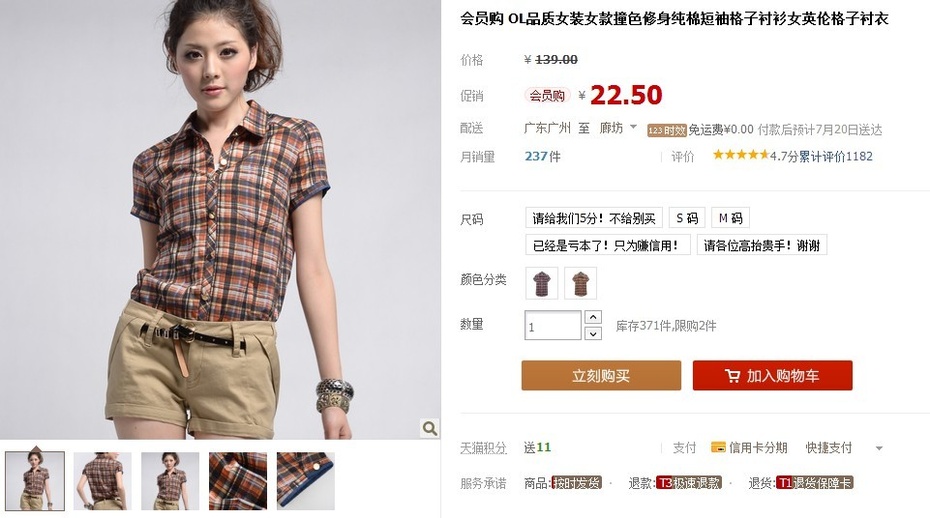Click the credit card installment icon
The height and width of the screenshot is (518, 930).
click(x=718, y=447)
